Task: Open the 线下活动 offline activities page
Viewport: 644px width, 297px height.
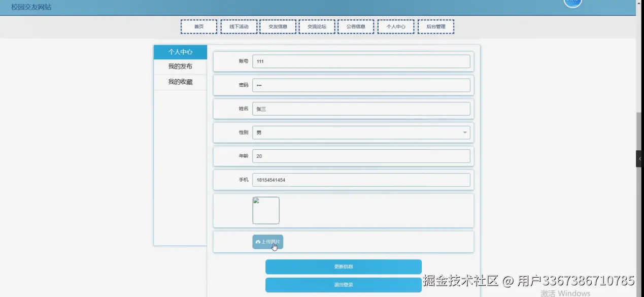Action: (238, 26)
